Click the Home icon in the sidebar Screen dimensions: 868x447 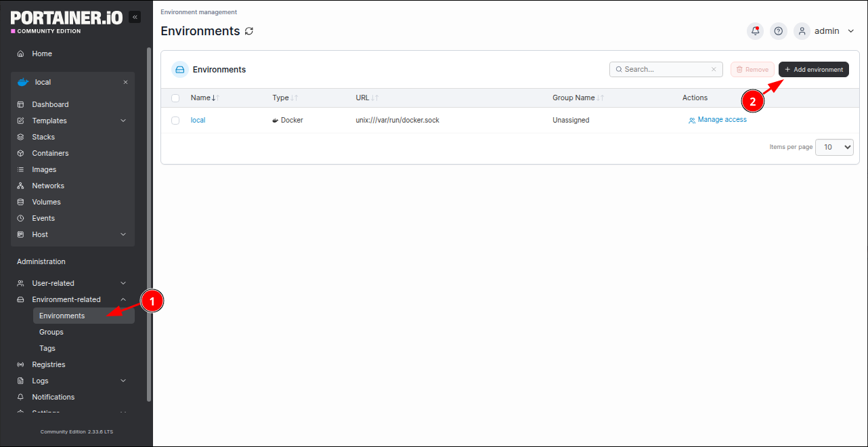[20, 54]
